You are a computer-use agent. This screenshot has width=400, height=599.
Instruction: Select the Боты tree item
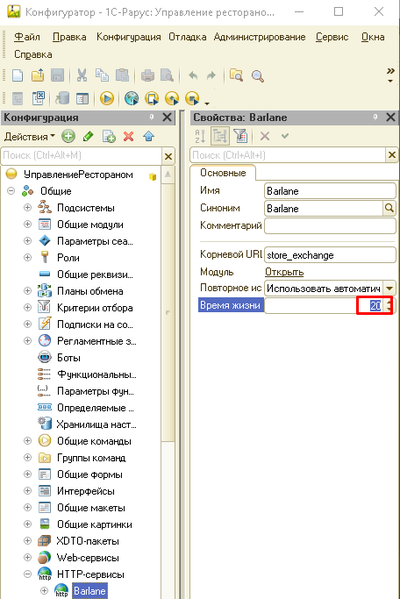(69, 358)
